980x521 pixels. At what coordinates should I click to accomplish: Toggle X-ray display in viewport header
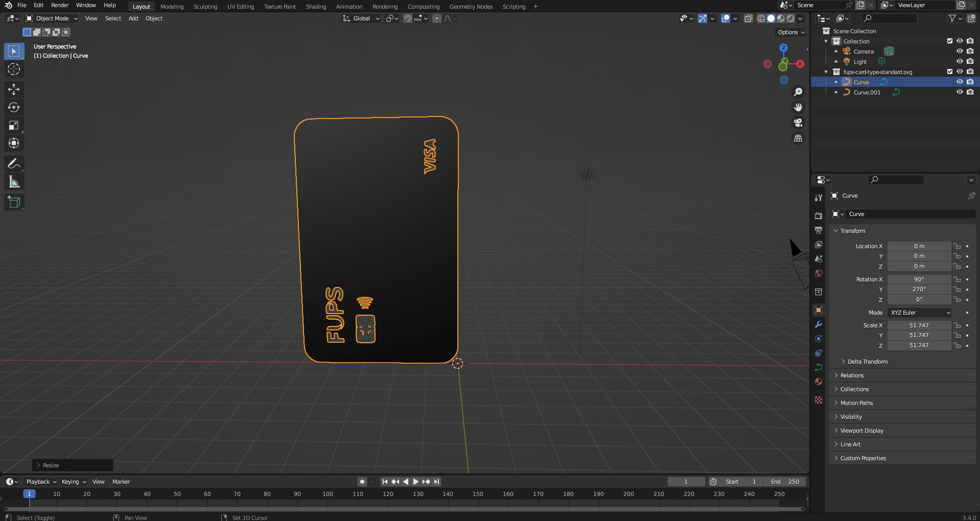(749, 18)
